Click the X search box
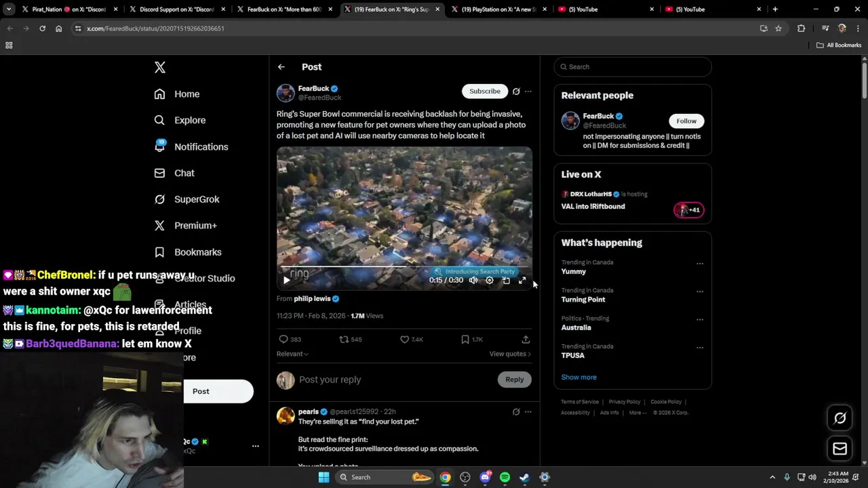 633,67
